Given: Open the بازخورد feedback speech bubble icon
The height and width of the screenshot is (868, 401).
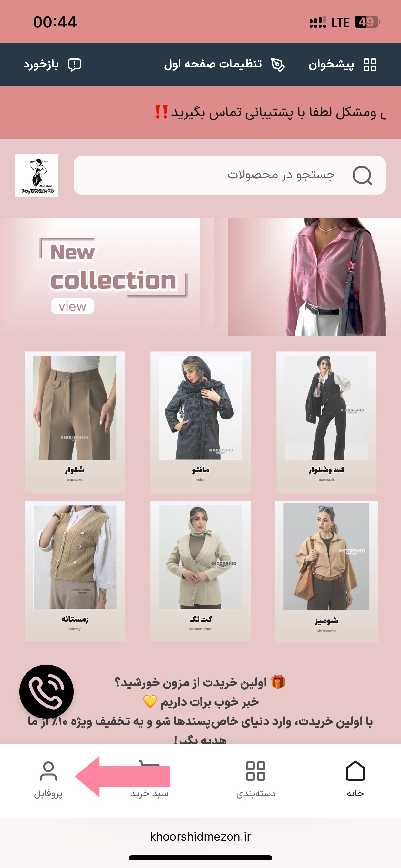Looking at the screenshot, I should 75,65.
